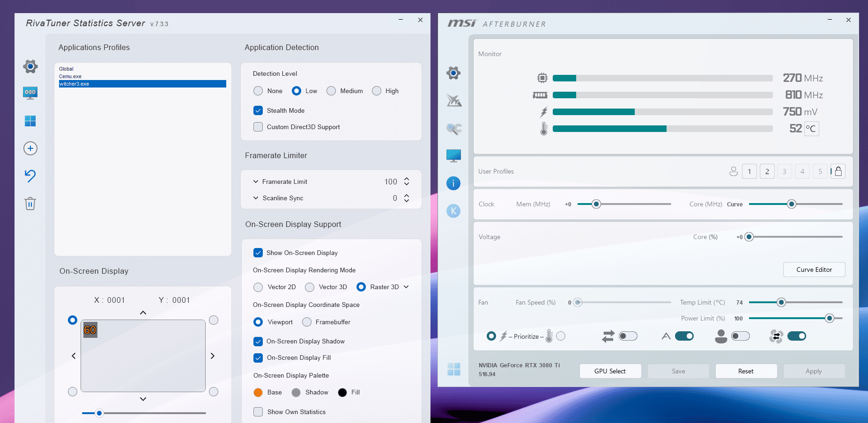
Task: Pick the black Fill palette color
Action: pyautogui.click(x=342, y=392)
